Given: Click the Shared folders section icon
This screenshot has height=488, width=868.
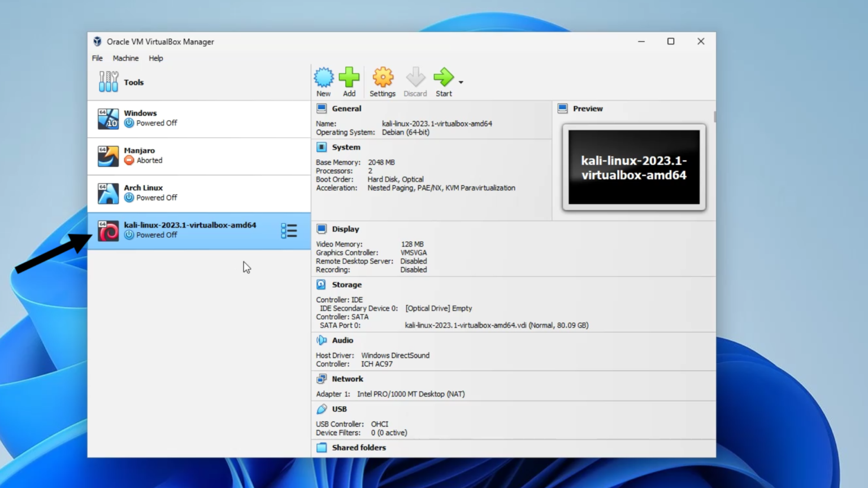Looking at the screenshot, I should 322,447.
